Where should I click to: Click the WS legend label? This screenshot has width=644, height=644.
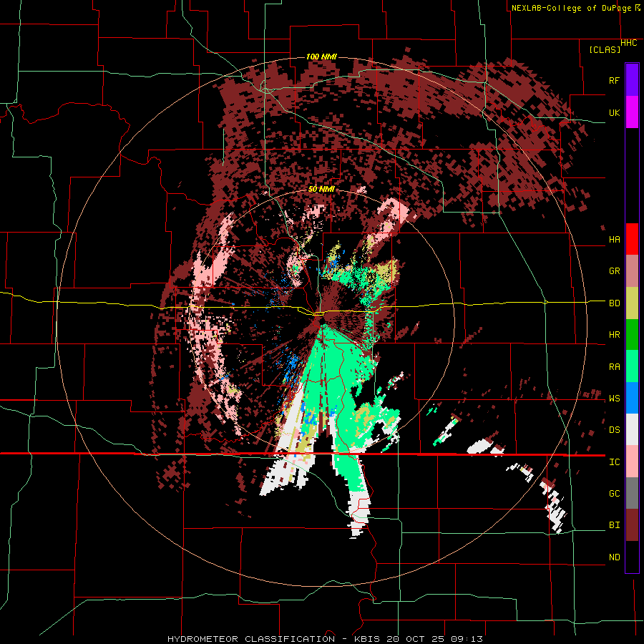[615, 399]
